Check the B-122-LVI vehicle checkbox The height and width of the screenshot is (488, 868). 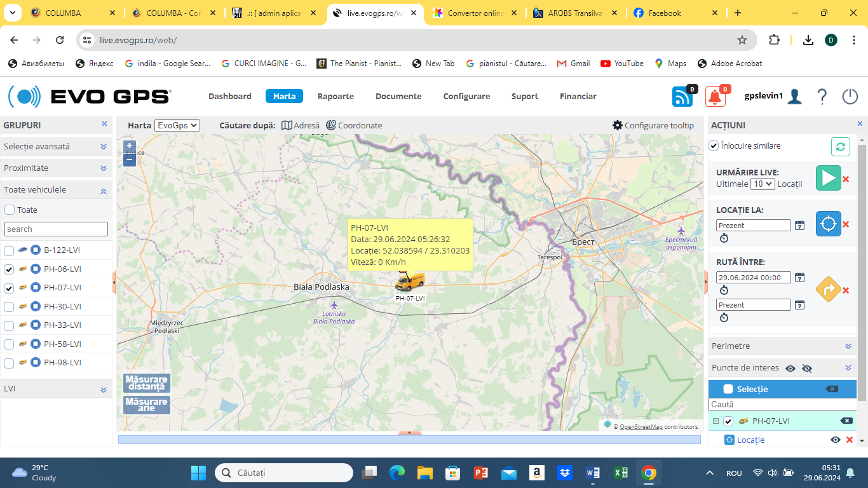coord(9,250)
